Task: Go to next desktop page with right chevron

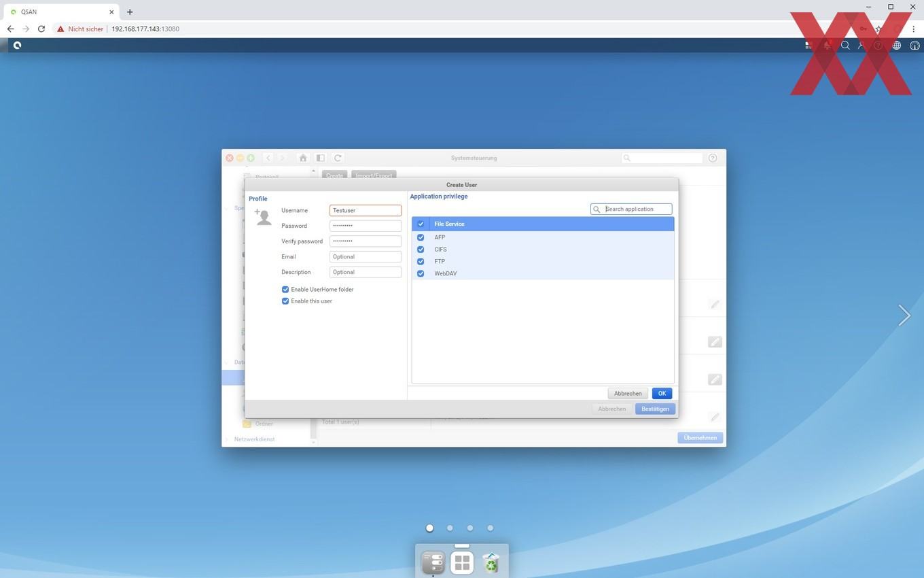Action: coord(904,315)
